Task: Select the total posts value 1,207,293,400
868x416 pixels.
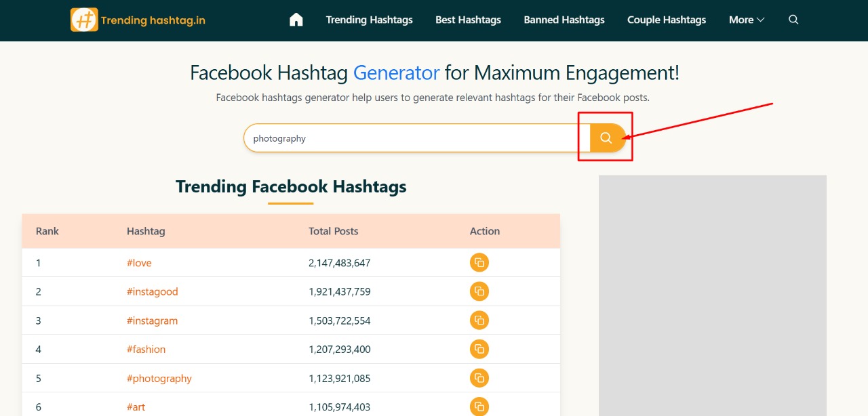Action: point(340,349)
